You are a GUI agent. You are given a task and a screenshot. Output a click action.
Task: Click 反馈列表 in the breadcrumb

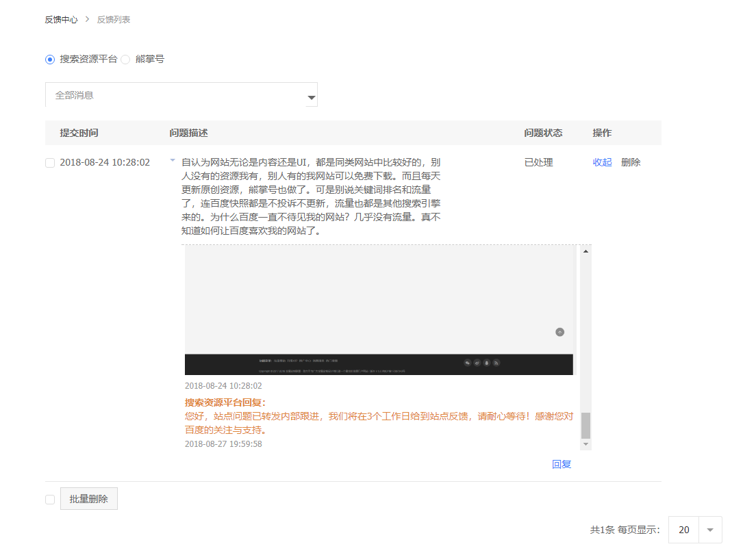click(114, 20)
